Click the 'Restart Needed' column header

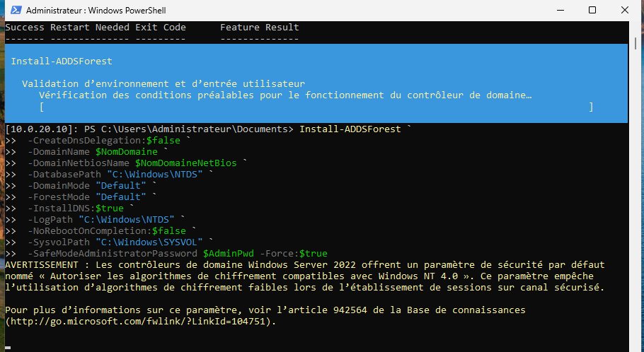90,28
